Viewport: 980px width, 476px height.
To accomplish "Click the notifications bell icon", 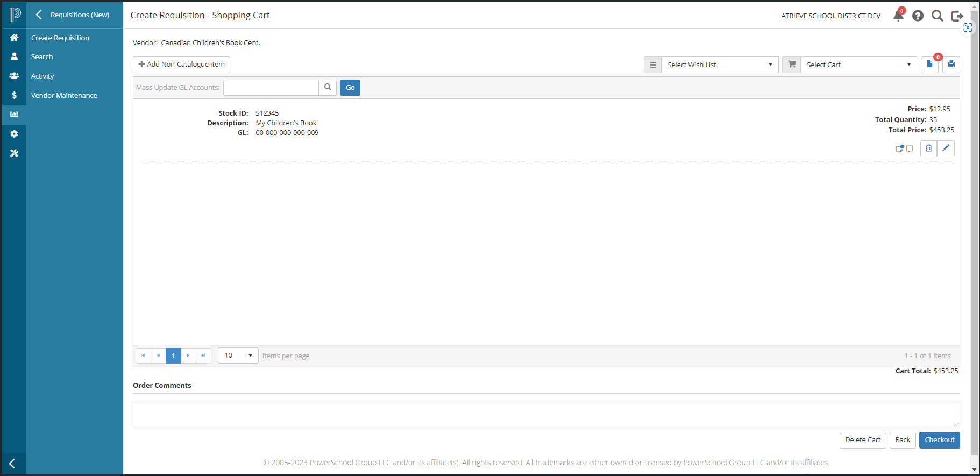I will [x=898, y=16].
